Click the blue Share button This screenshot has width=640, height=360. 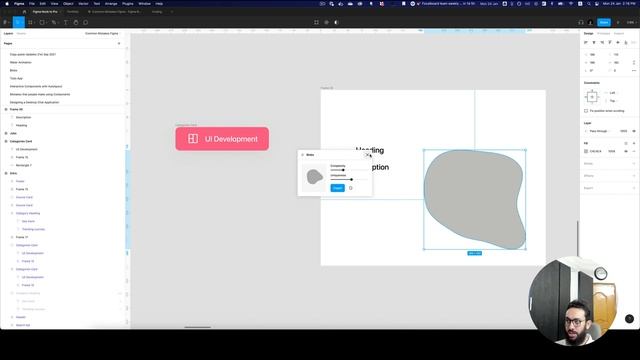604,22
